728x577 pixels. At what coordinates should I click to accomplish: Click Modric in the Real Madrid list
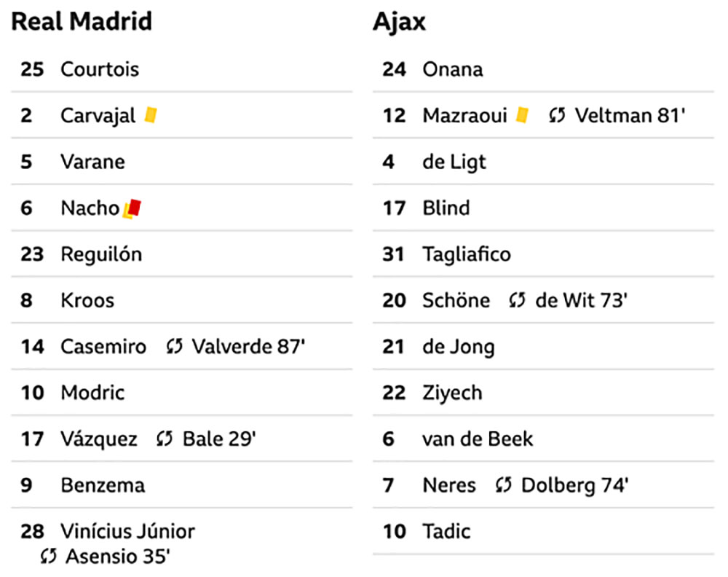[x=93, y=393]
